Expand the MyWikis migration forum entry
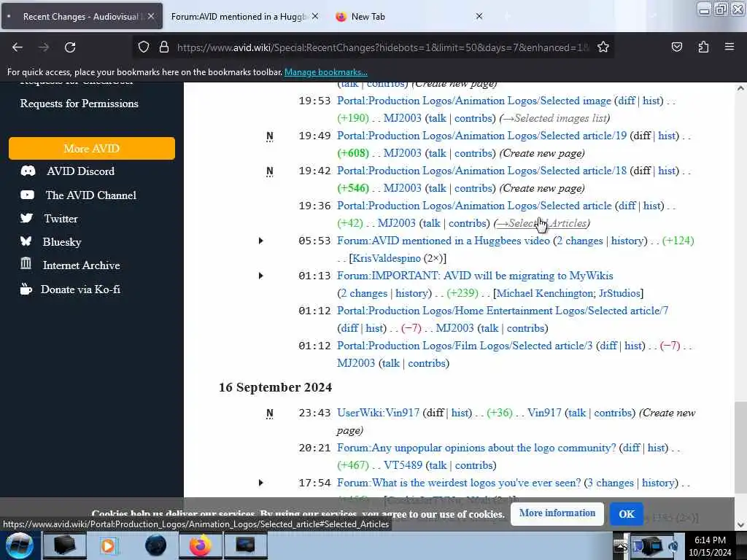The height and width of the screenshot is (560, 747). [260, 276]
